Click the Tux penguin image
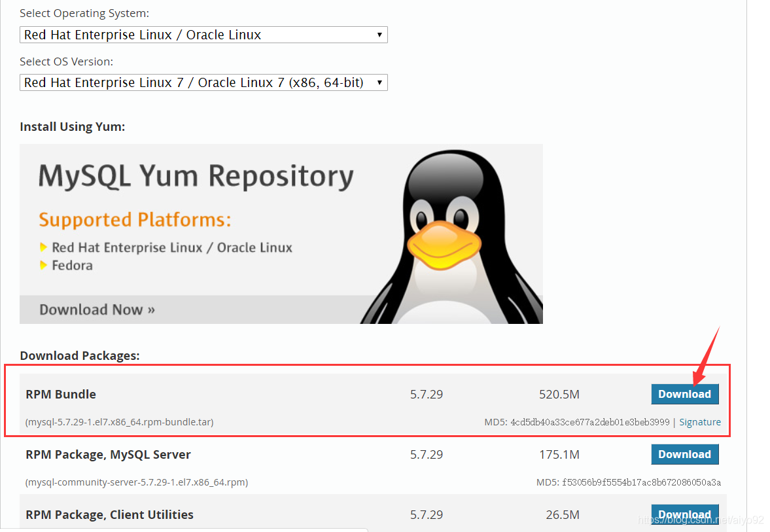Image resolution: width=770 pixels, height=532 pixels. pos(452,237)
